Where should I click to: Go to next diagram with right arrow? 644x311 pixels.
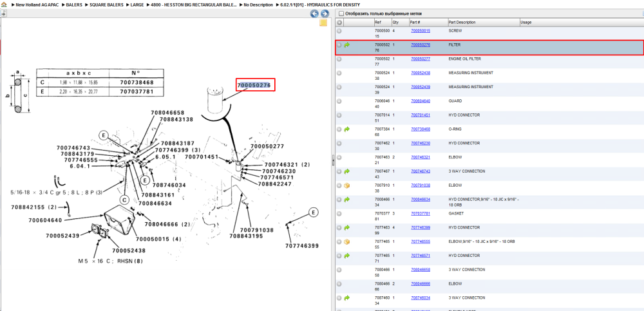coord(324,14)
